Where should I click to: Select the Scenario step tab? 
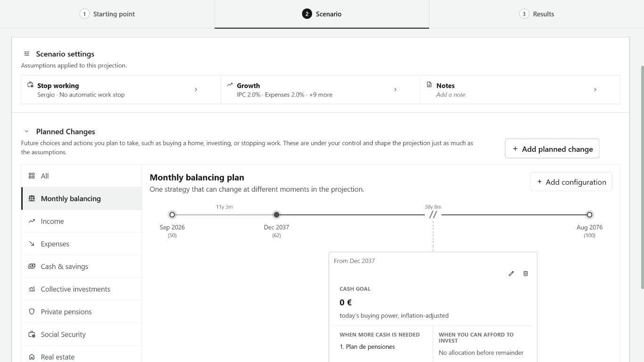tap(322, 14)
